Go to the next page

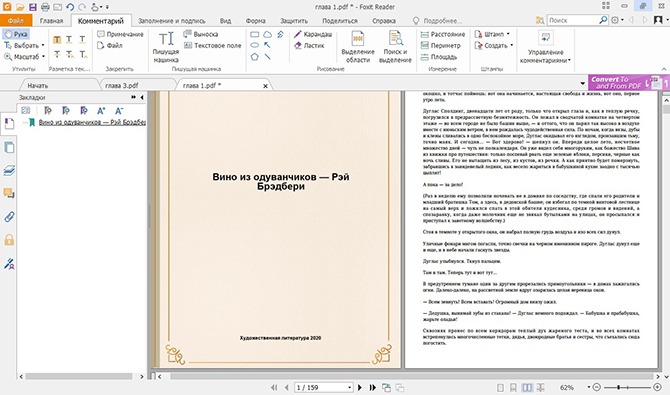(360, 387)
